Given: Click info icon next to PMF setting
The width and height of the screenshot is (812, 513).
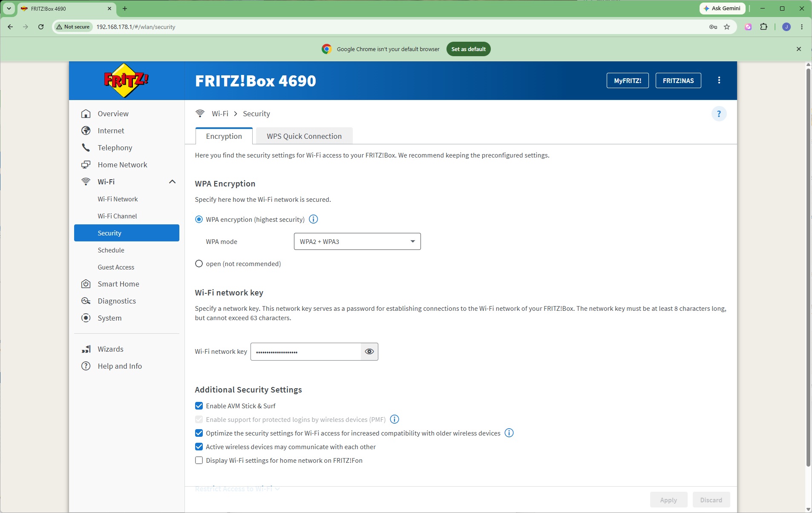Looking at the screenshot, I should [394, 419].
